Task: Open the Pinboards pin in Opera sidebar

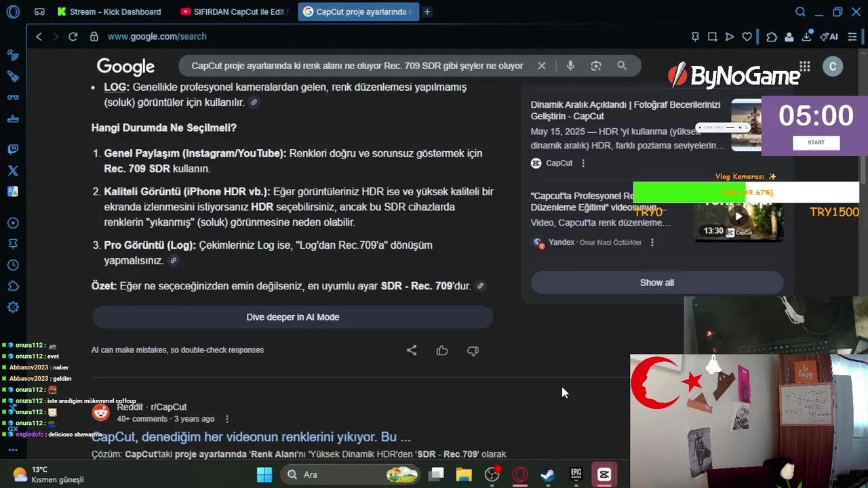Action: (13, 244)
